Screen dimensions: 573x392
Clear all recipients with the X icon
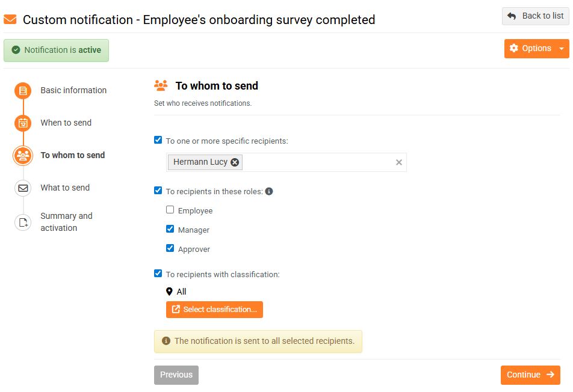coord(398,162)
